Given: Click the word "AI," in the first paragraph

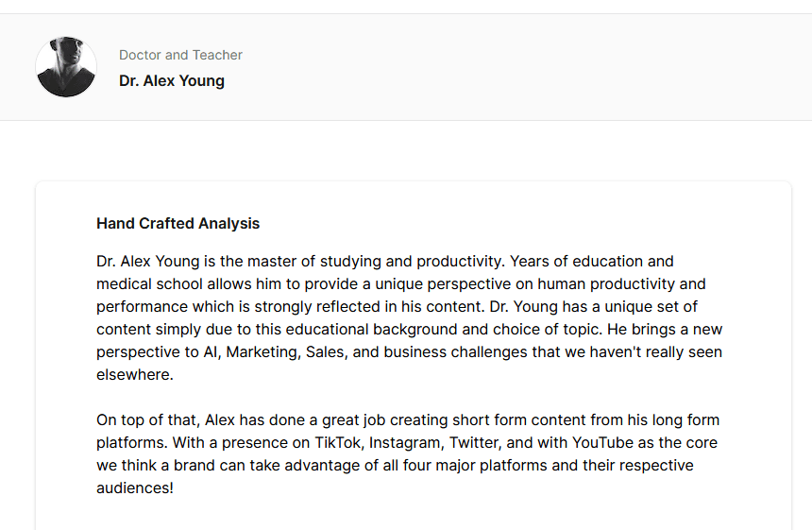Looking at the screenshot, I should (x=212, y=352).
